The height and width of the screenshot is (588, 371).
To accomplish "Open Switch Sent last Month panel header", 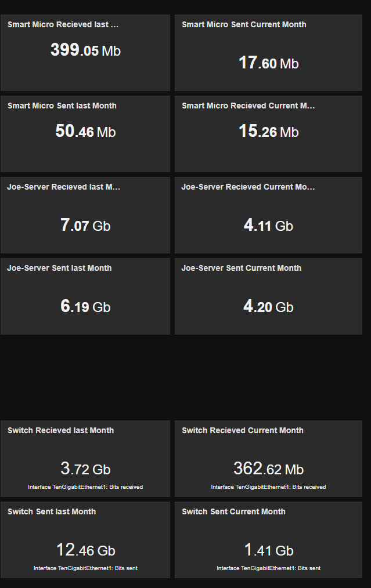I will (x=52, y=512).
